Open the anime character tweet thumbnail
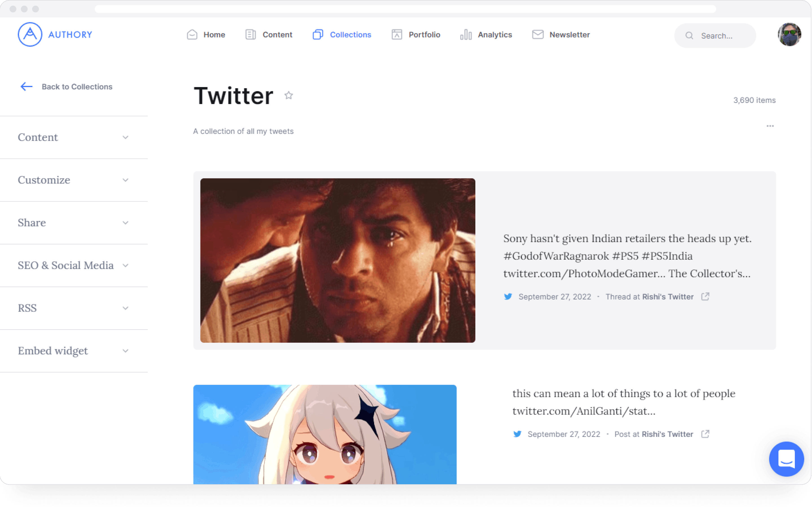The height and width of the screenshot is (513, 812). 325,434
